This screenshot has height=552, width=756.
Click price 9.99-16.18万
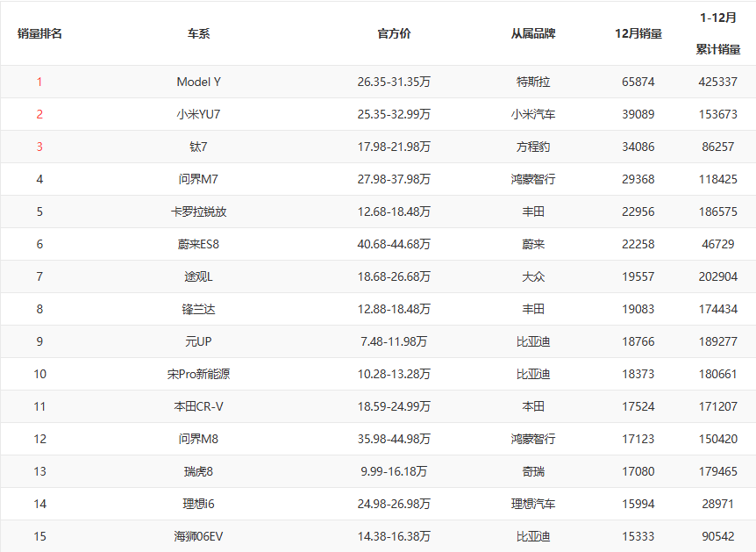[394, 471]
